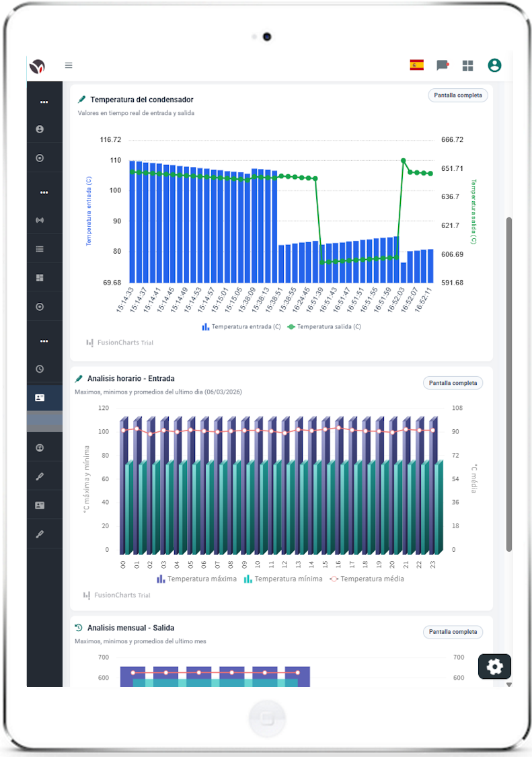This screenshot has width=532, height=757.
Task: Click the axis value '116.72'
Action: 110,139
